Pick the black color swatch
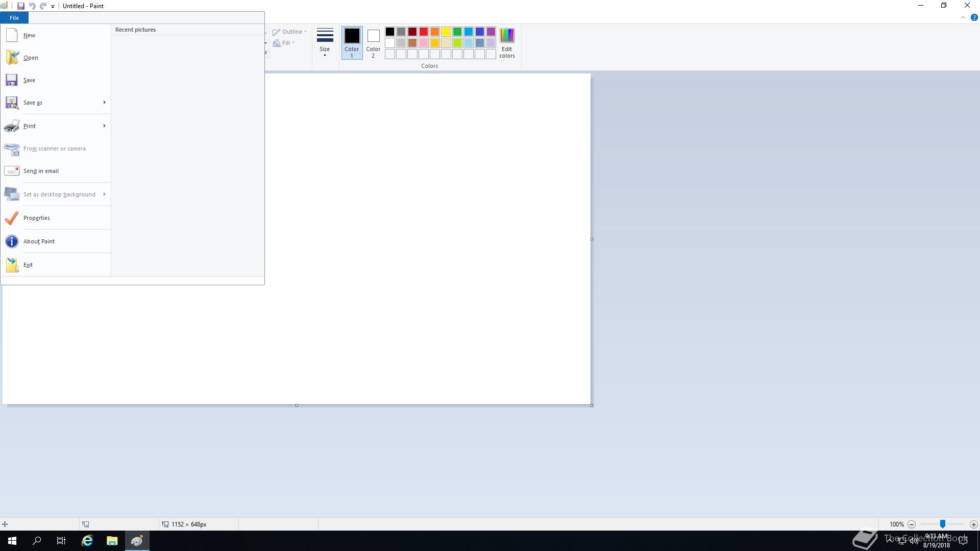Screen dimensions: 980x551 tap(390, 32)
